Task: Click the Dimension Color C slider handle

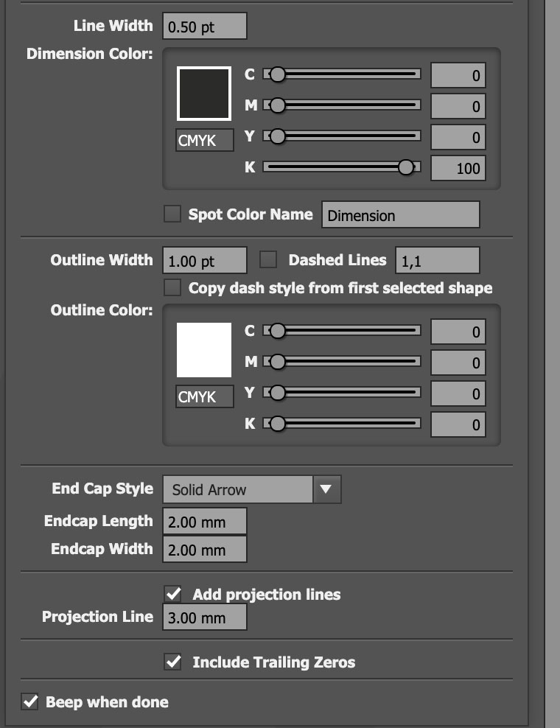Action: click(277, 74)
